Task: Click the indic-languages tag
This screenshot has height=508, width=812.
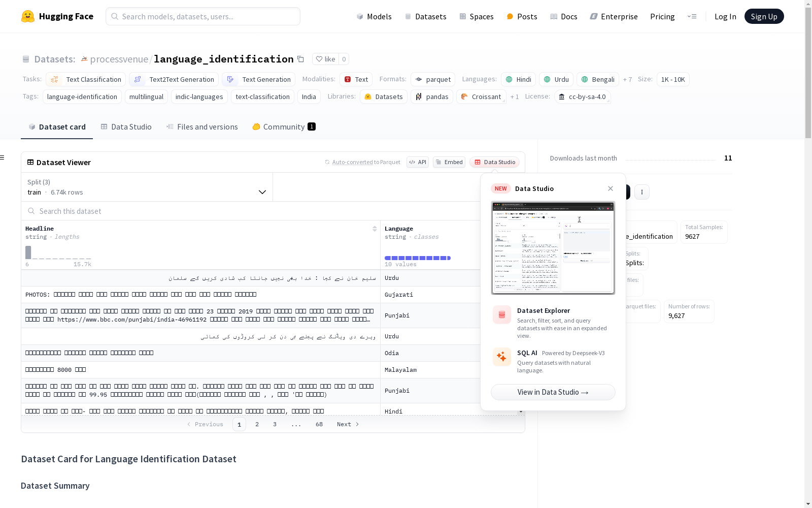Action: pos(199,97)
